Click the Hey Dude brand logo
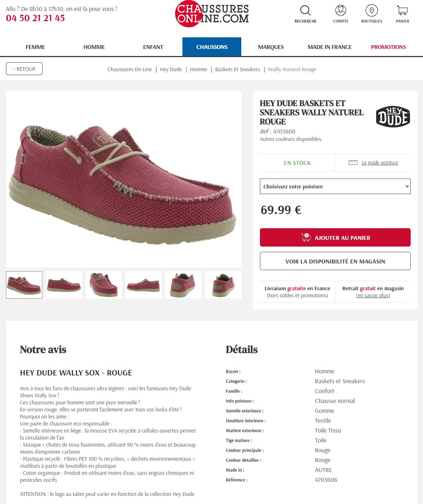The height and width of the screenshot is (504, 423). tap(393, 117)
